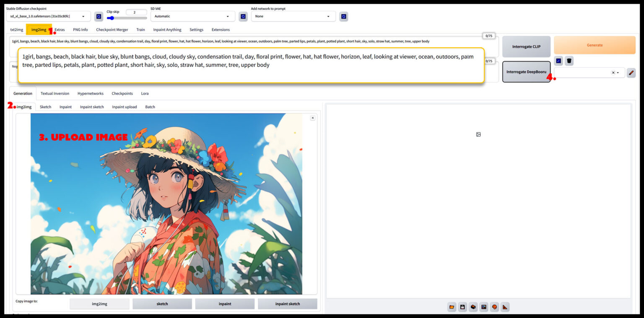
Task: Click the floppy disk save image icon
Action: [x=462, y=307]
